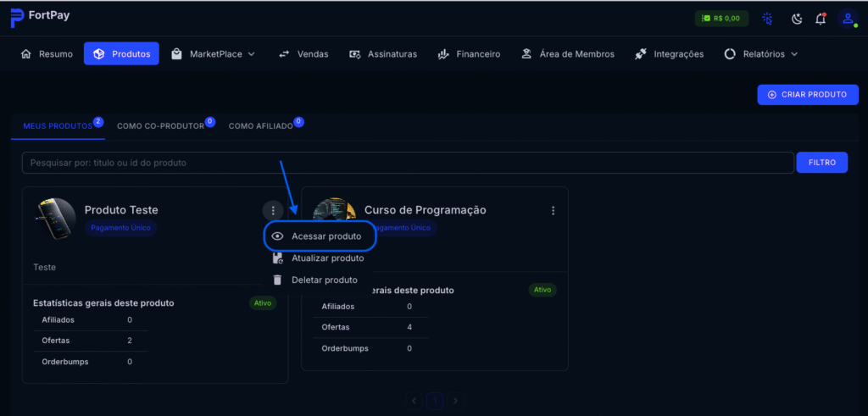
Task: Expand the MarketPlace dropdown
Action: [x=212, y=54]
